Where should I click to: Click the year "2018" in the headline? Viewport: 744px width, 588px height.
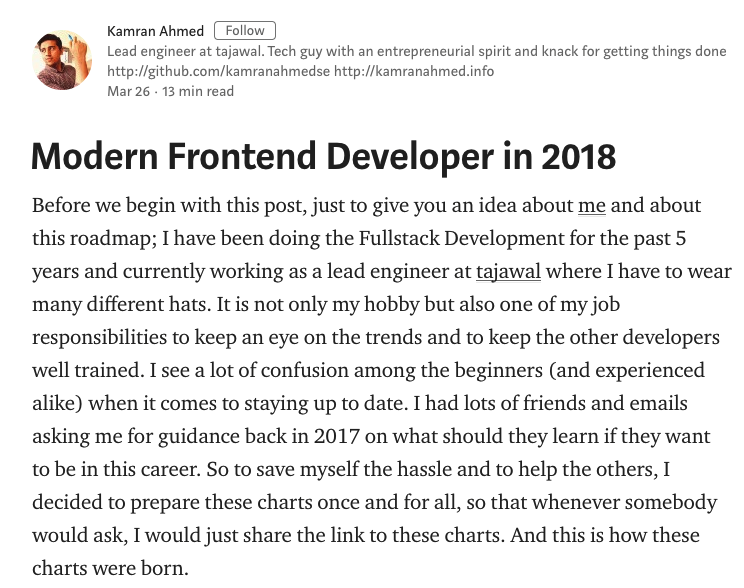tap(578, 156)
